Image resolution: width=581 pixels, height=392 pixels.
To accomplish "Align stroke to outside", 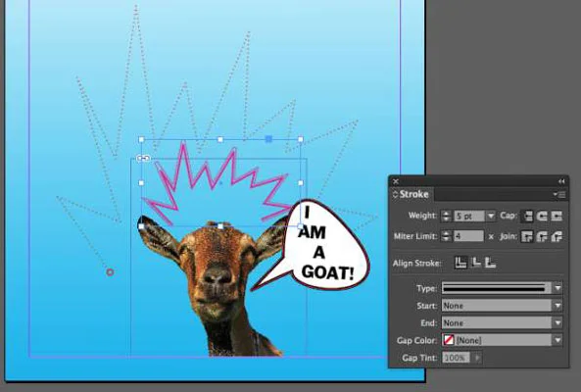I will 490,263.
